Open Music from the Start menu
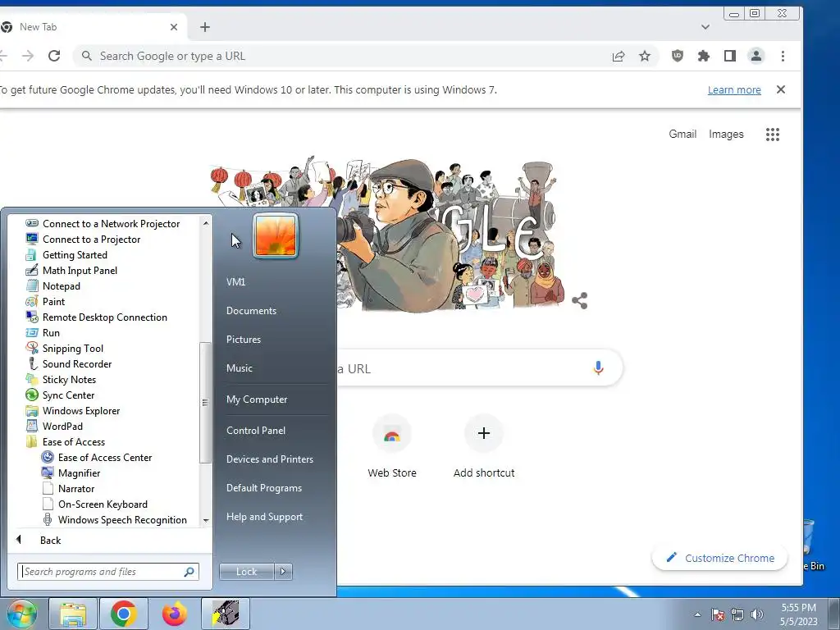 coord(239,367)
